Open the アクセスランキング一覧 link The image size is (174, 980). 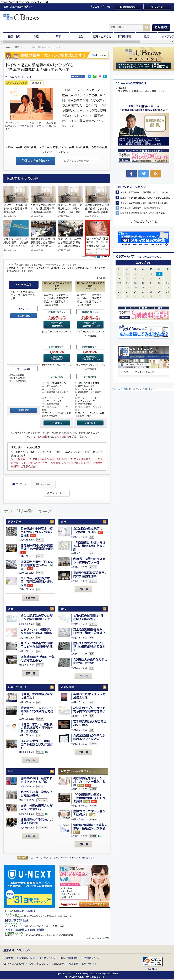(143, 221)
